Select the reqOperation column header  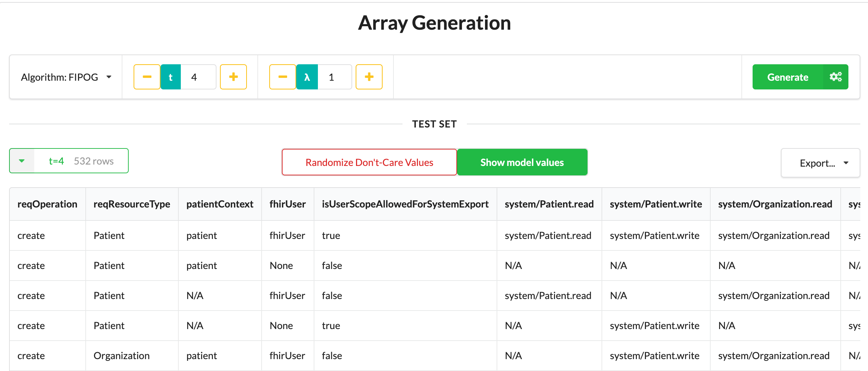pyautogui.click(x=48, y=204)
